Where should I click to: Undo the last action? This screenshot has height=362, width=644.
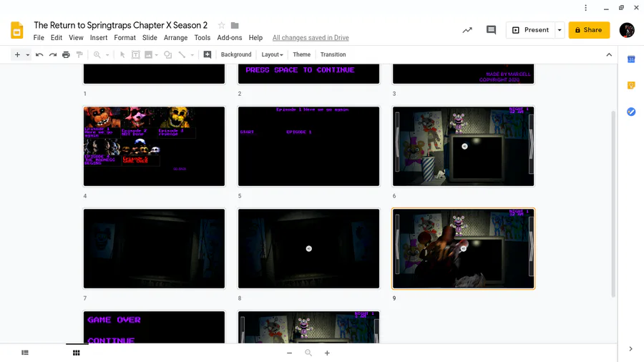(39, 54)
